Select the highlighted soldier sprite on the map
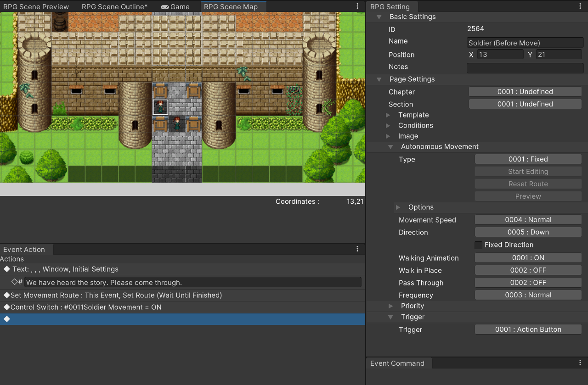Viewport: 588px width, 385px height. [160, 107]
